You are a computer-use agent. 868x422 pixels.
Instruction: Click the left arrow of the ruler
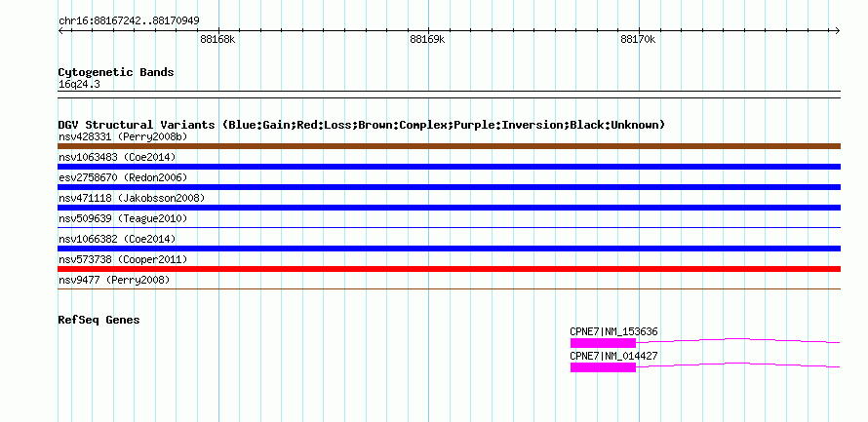tap(60, 30)
